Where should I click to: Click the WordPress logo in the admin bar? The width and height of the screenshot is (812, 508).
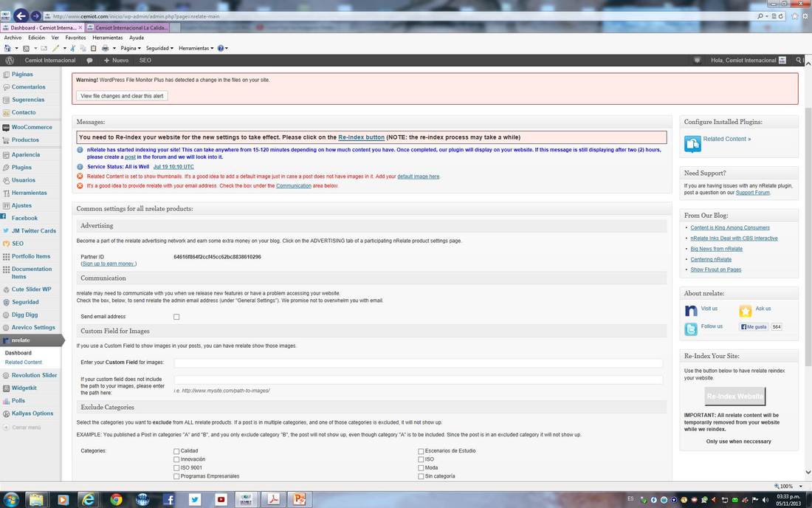(x=10, y=61)
